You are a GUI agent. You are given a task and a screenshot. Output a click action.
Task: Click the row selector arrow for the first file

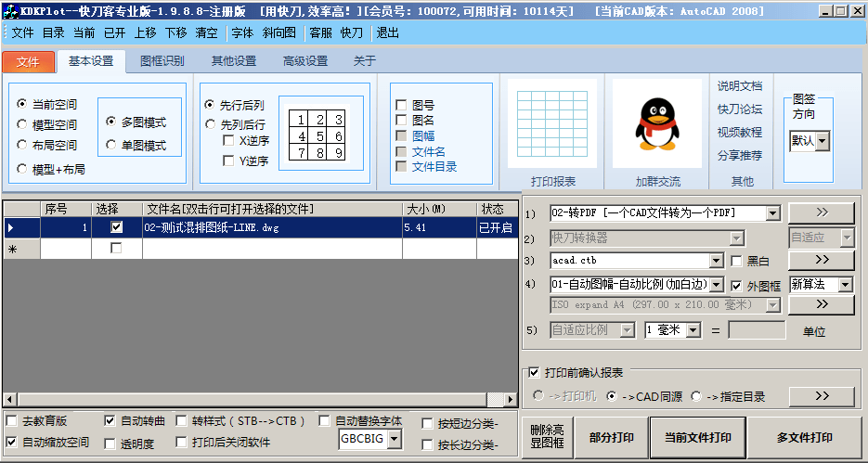tap(11, 227)
